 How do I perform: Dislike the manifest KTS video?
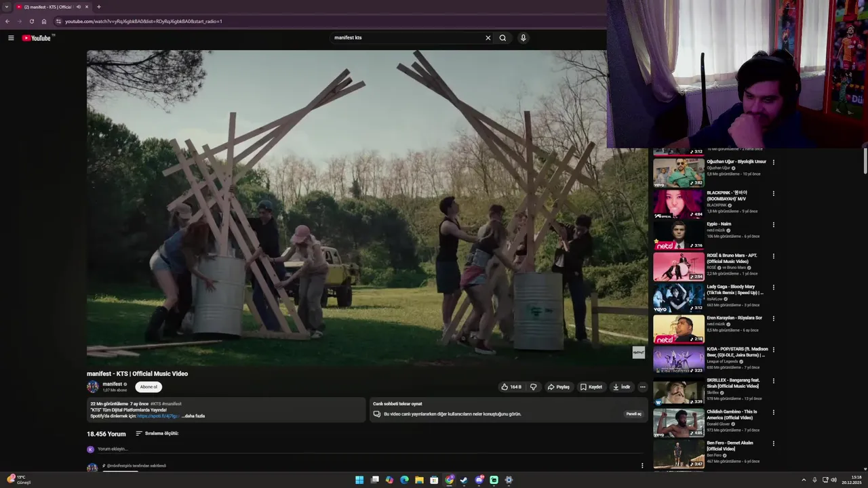point(533,387)
